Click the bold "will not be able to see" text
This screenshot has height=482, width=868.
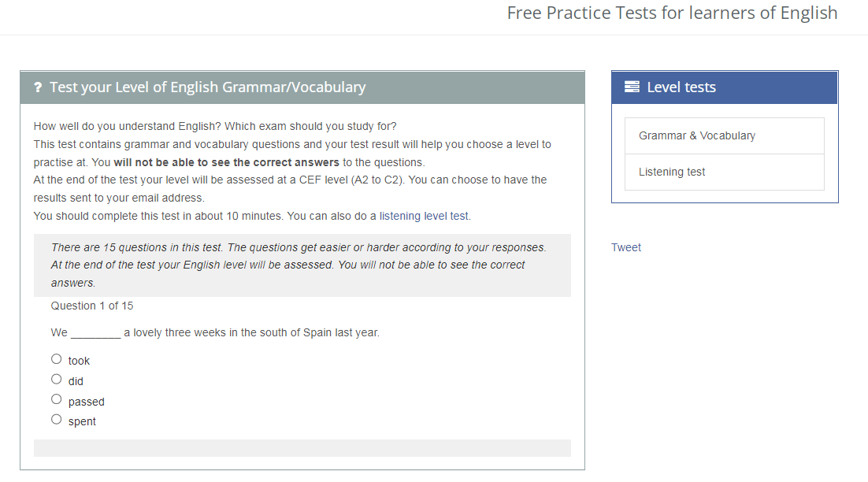[226, 162]
